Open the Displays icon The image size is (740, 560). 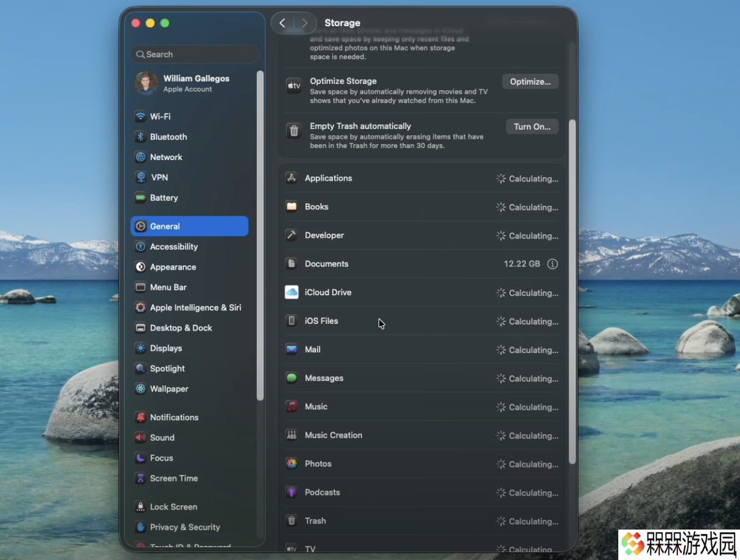coord(141,348)
